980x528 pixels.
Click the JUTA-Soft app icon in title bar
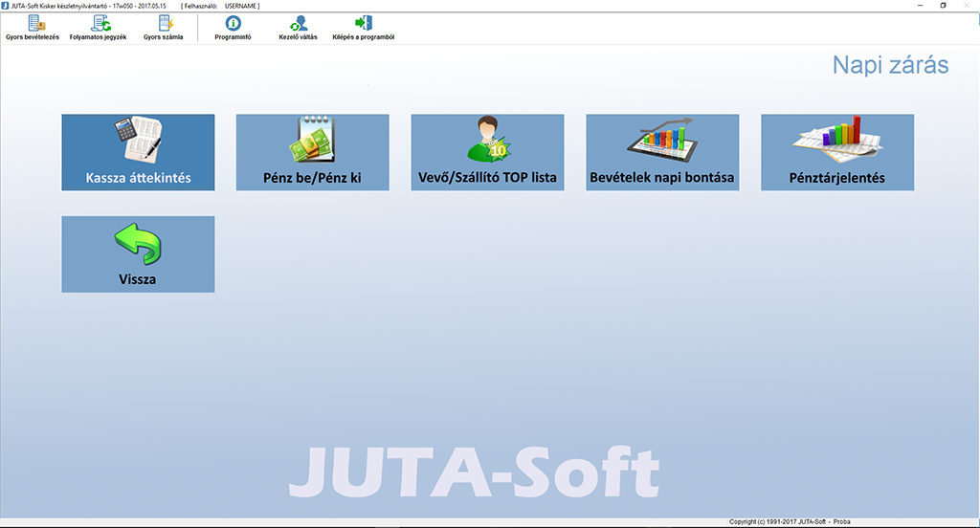pyautogui.click(x=5, y=6)
